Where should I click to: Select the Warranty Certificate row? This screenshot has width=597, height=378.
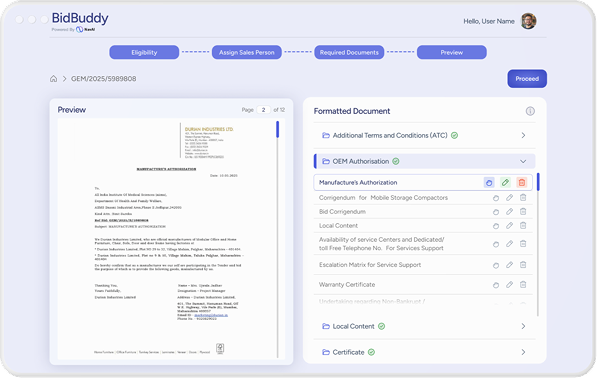click(423, 285)
